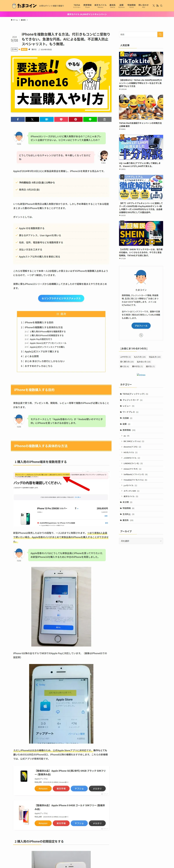
Task: Click 安く買う力 (25) tag
Action: [127, 362]
